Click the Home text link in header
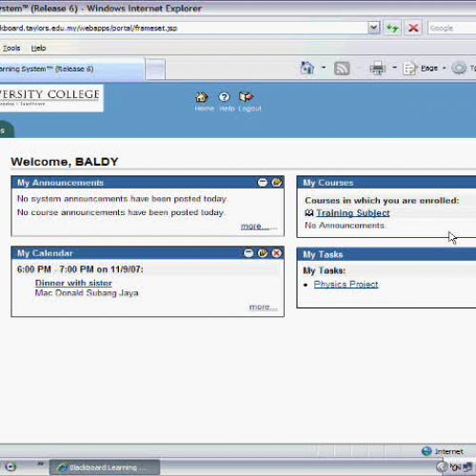Screen dimensions: 476x476 (x=205, y=109)
